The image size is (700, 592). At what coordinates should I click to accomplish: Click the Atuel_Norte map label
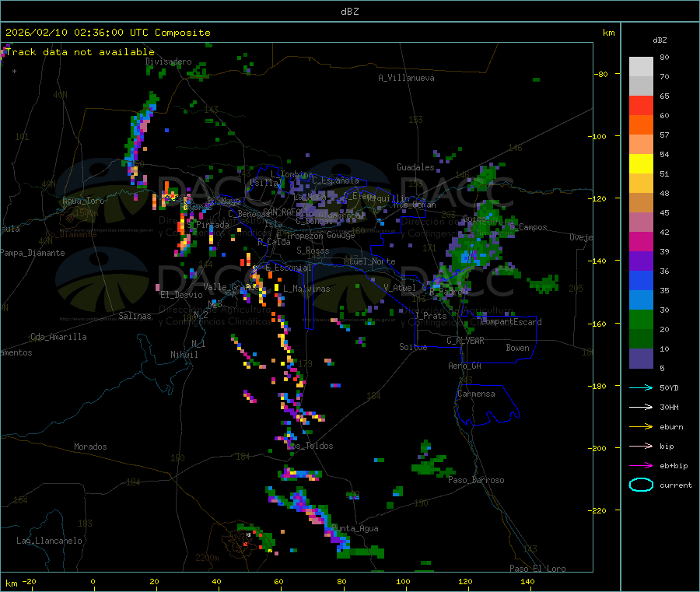coord(369,261)
